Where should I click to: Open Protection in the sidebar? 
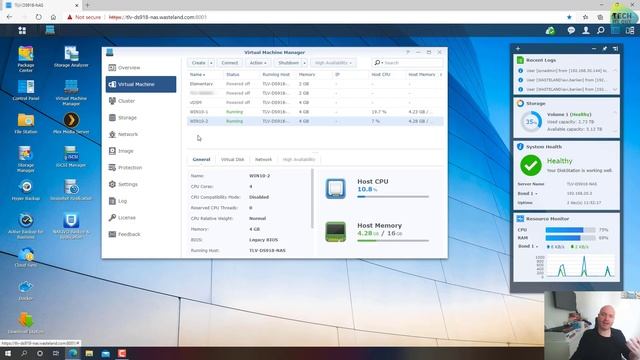141,168
